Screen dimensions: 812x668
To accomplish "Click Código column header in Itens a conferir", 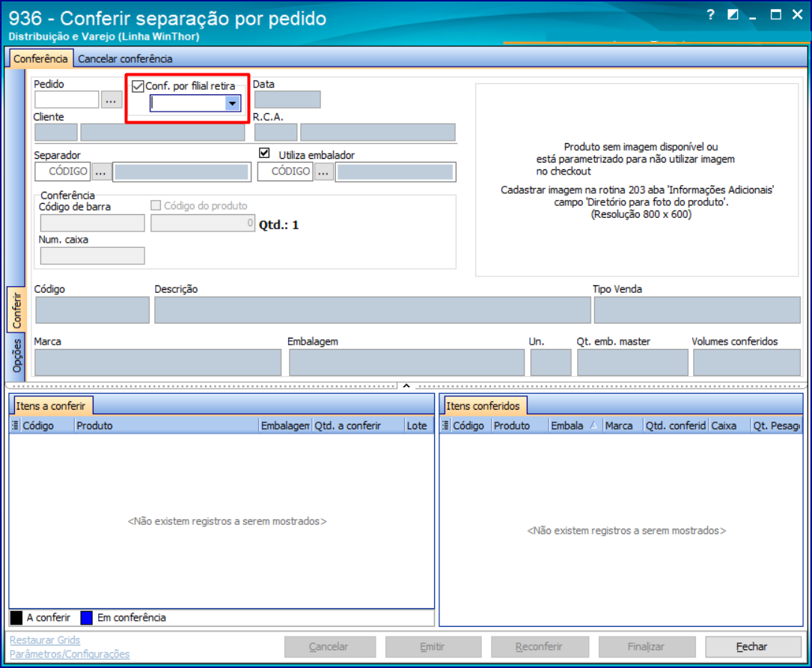I will [47, 425].
